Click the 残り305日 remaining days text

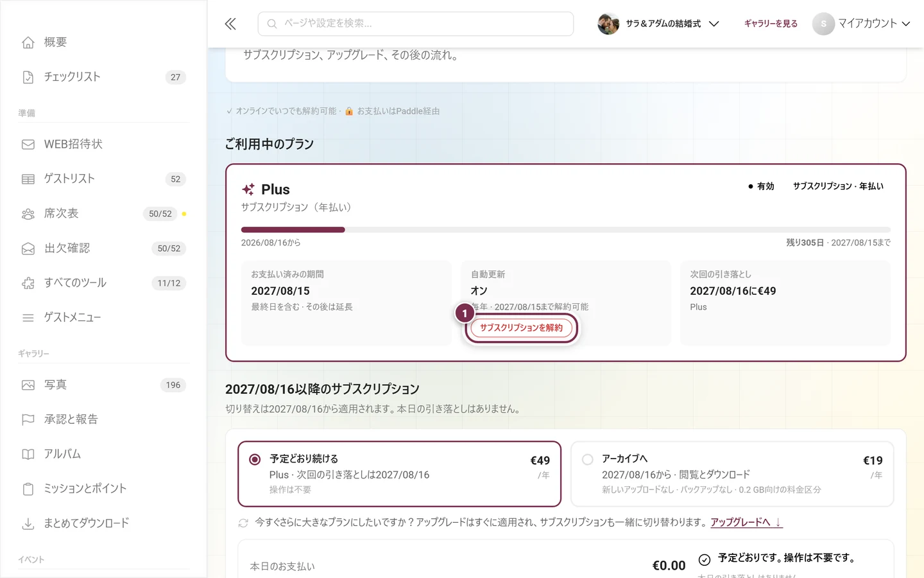click(805, 243)
